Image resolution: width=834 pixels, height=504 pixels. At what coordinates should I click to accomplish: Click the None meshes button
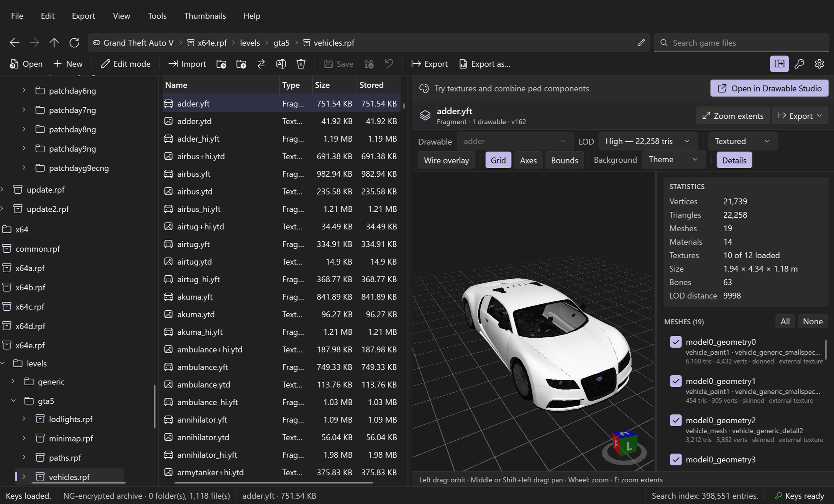(x=813, y=321)
